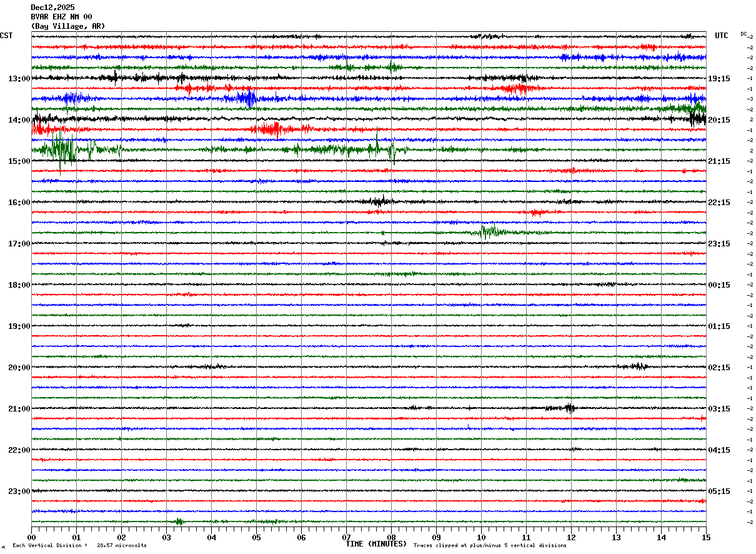Viewport: 756px width, 554px height.
Task: Click minute 10 tick label on time axis
Action: (481, 537)
